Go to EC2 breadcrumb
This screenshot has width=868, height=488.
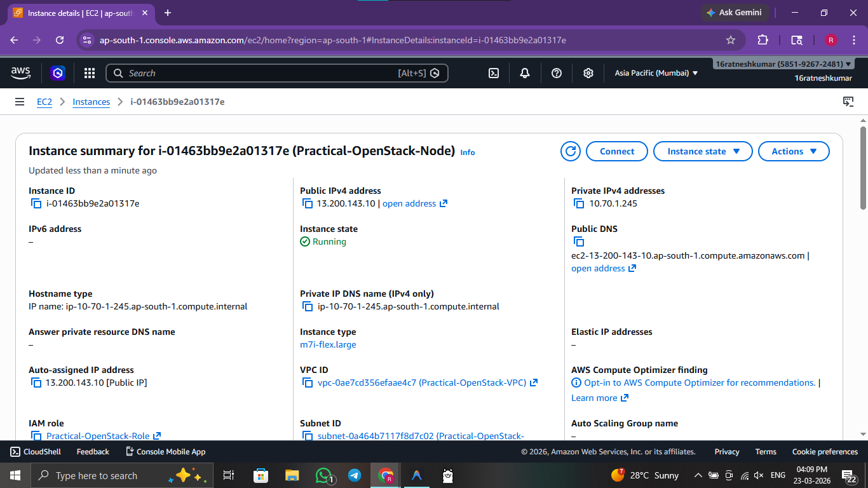pos(44,102)
